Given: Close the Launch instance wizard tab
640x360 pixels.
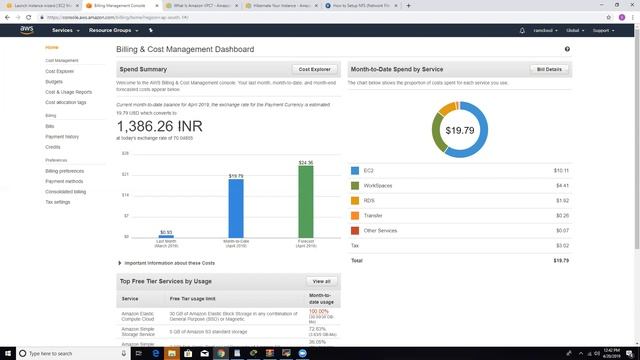Looking at the screenshot, I should [x=78, y=6].
